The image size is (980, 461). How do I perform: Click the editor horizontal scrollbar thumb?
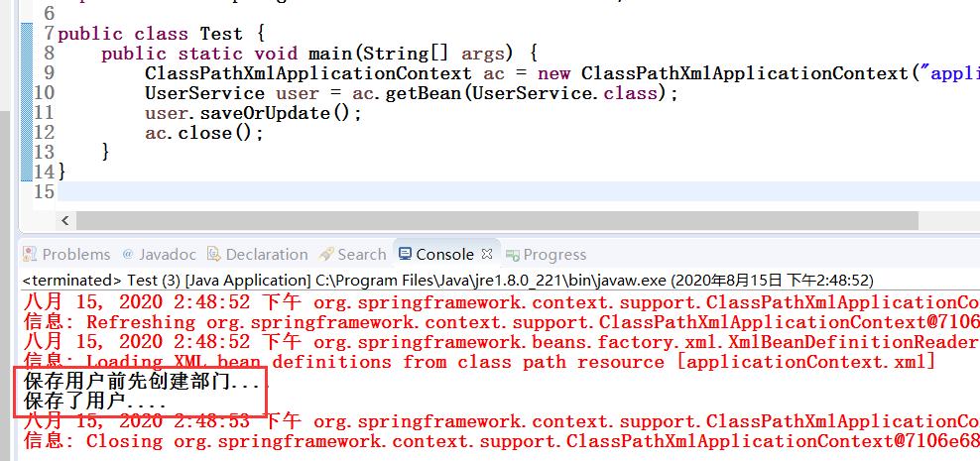click(497, 220)
